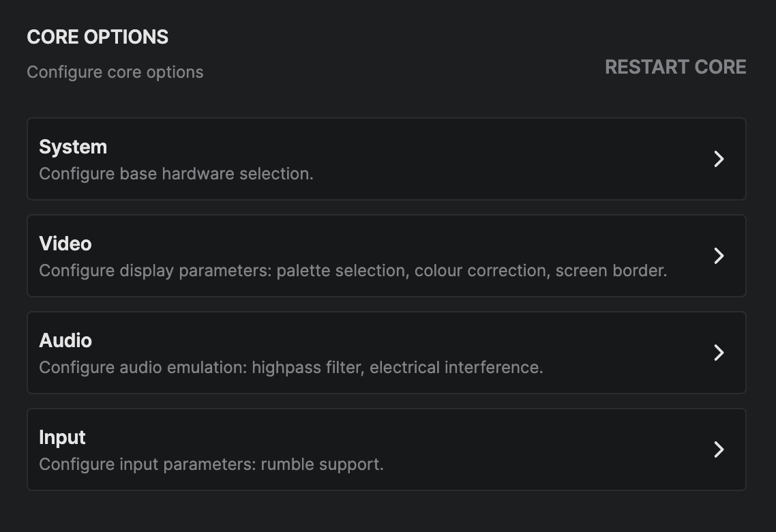Viewport: 776px width, 532px height.
Task: Click the rumble support input description
Action: click(x=211, y=464)
